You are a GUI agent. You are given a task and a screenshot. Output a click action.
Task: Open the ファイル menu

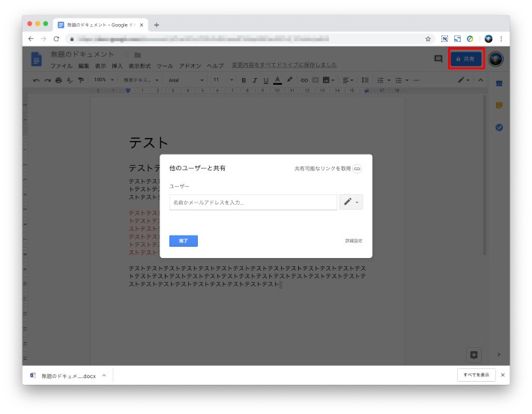(x=61, y=66)
